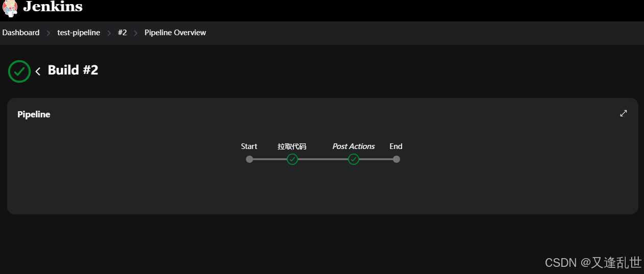Click chevron separator after test-pipeline breadcrumb

109,33
